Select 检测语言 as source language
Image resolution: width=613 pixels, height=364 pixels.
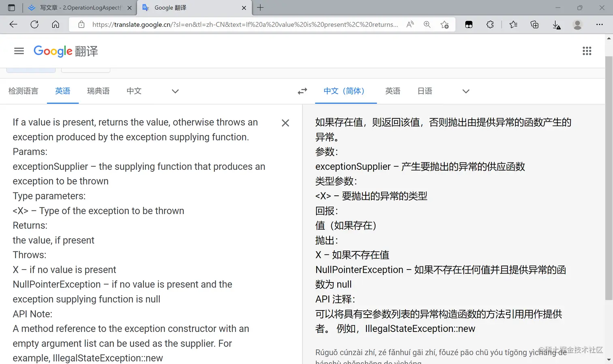point(24,91)
